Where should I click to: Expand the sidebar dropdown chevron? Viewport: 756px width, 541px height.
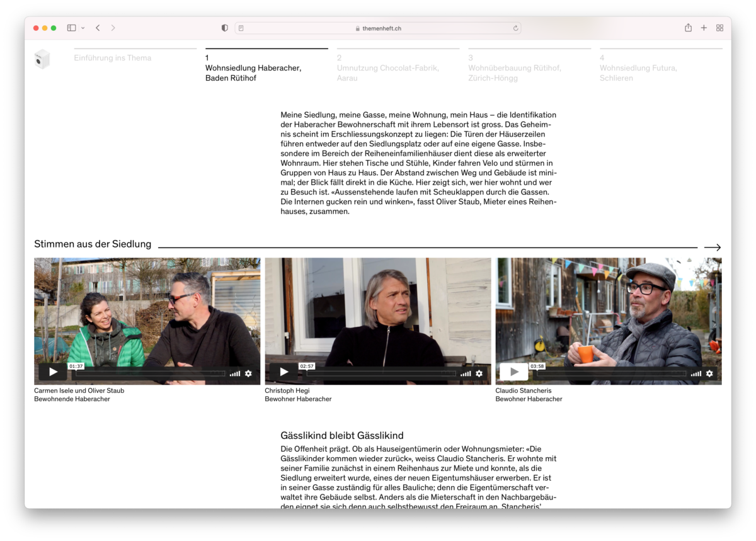(83, 28)
